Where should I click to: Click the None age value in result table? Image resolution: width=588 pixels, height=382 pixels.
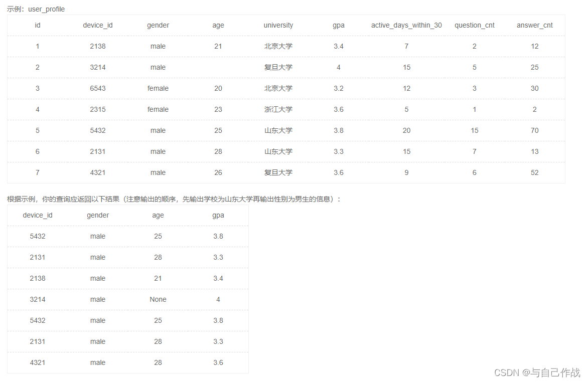click(x=158, y=299)
